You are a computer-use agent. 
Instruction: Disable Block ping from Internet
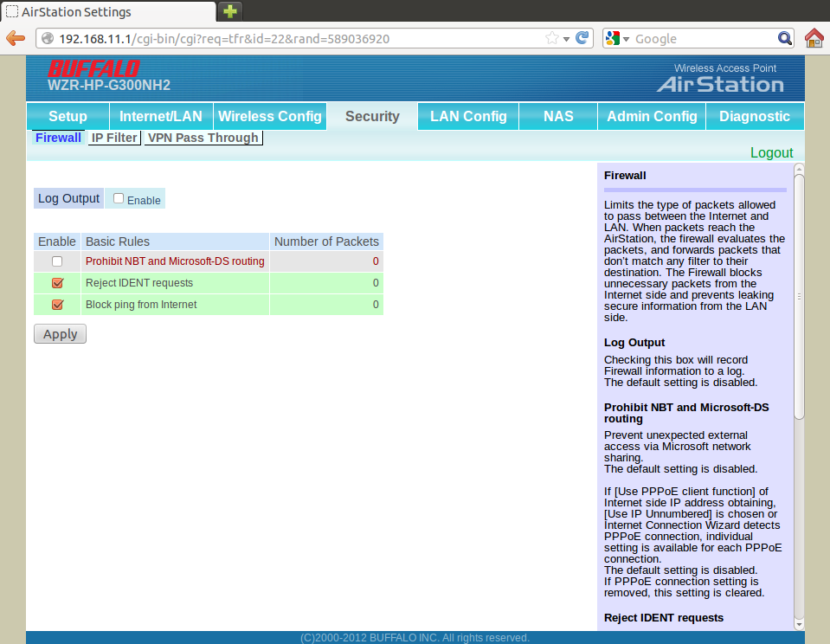(x=57, y=305)
